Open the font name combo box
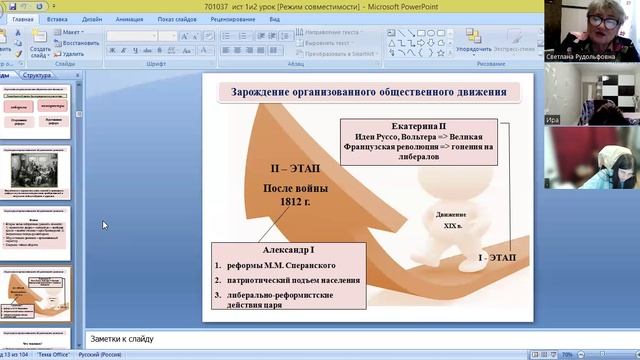640x360 pixels. pos(132,36)
